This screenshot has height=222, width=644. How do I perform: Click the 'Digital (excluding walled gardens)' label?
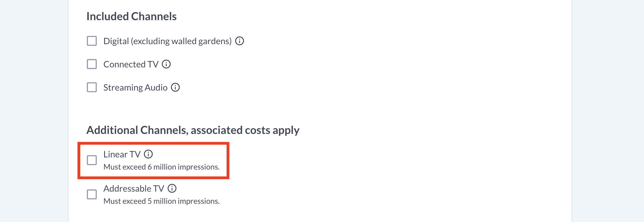[167, 41]
